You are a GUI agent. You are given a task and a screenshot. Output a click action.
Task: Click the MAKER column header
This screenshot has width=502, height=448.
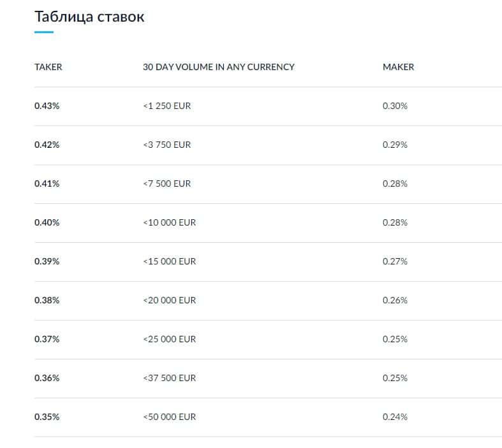398,67
